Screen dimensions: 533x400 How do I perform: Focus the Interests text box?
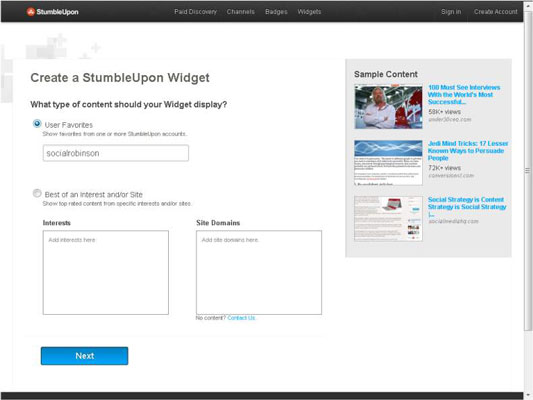pyautogui.click(x=106, y=273)
